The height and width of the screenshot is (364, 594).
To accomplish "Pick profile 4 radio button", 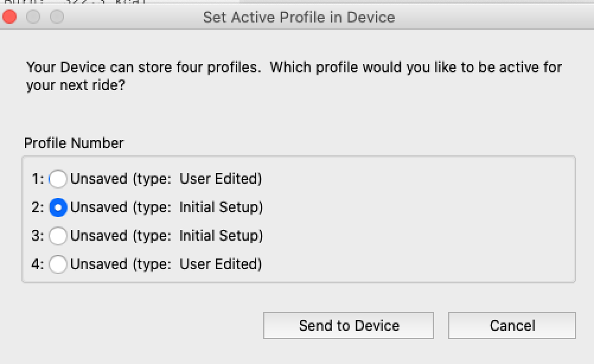I will pyautogui.click(x=58, y=264).
